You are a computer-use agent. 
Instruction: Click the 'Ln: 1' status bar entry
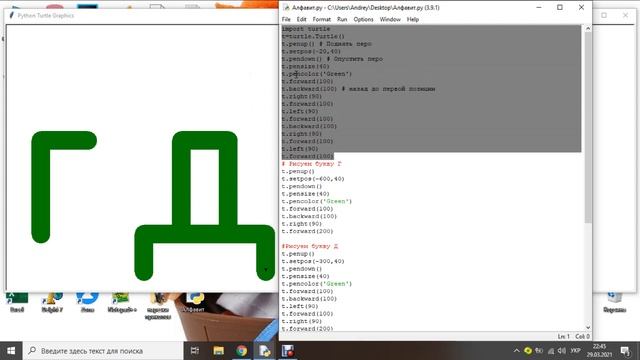click(x=563, y=336)
